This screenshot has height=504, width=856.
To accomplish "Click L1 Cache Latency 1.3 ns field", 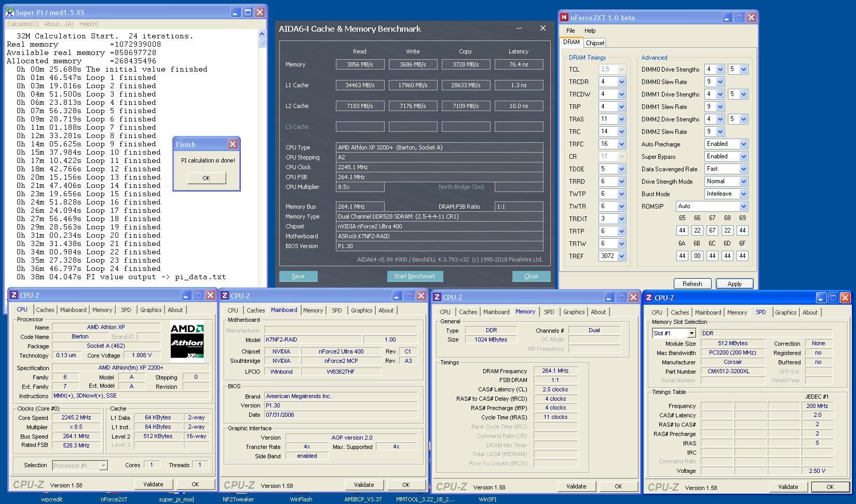I will tap(519, 85).
